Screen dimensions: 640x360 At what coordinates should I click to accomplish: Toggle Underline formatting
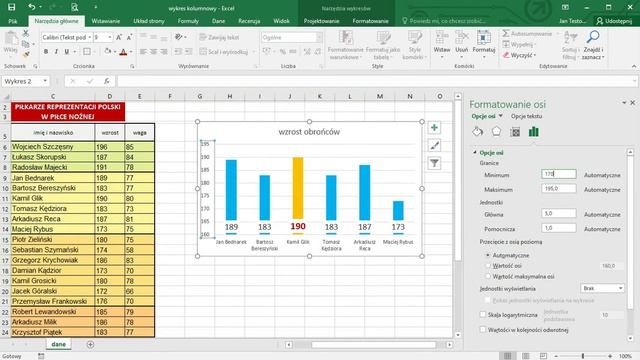(x=66, y=51)
